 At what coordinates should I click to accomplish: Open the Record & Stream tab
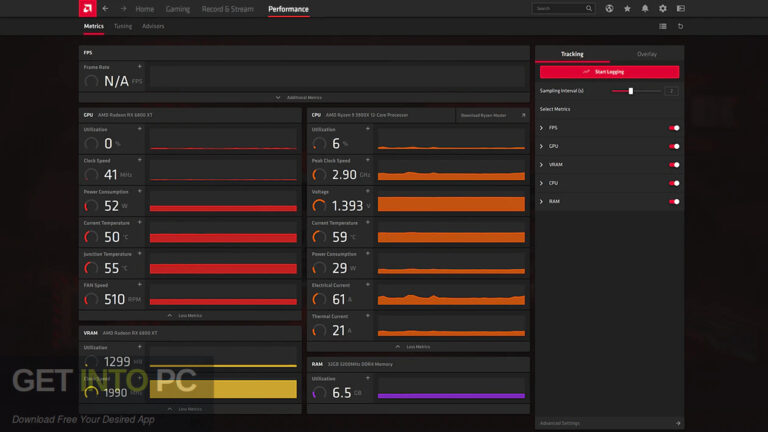[228, 9]
